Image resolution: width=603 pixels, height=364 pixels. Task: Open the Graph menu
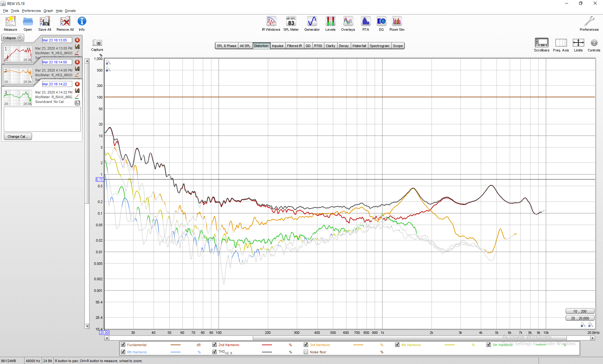(48, 11)
